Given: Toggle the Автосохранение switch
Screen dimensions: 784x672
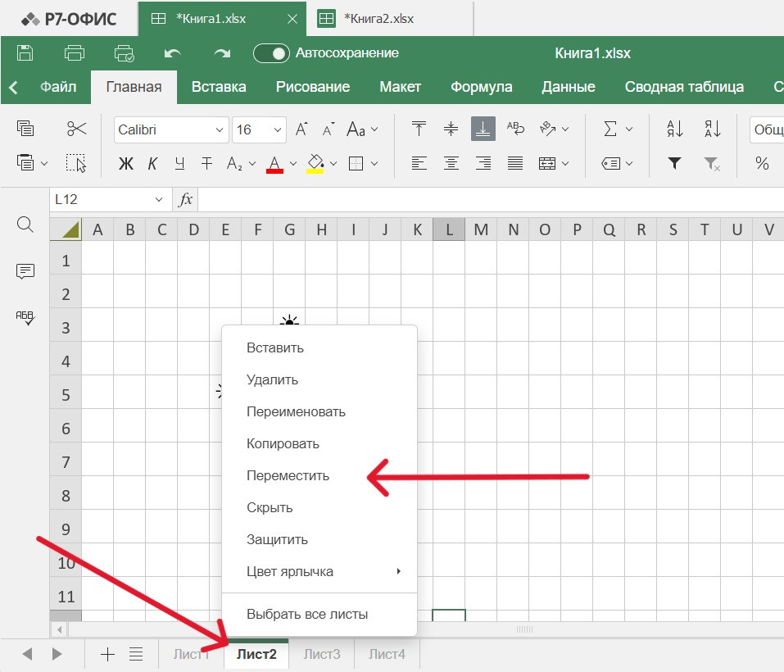Looking at the screenshot, I should (x=271, y=53).
